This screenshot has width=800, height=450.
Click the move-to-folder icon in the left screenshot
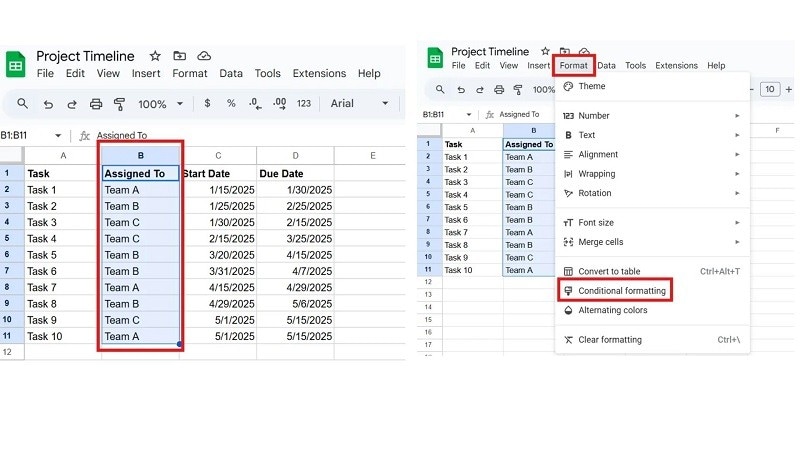(180, 56)
